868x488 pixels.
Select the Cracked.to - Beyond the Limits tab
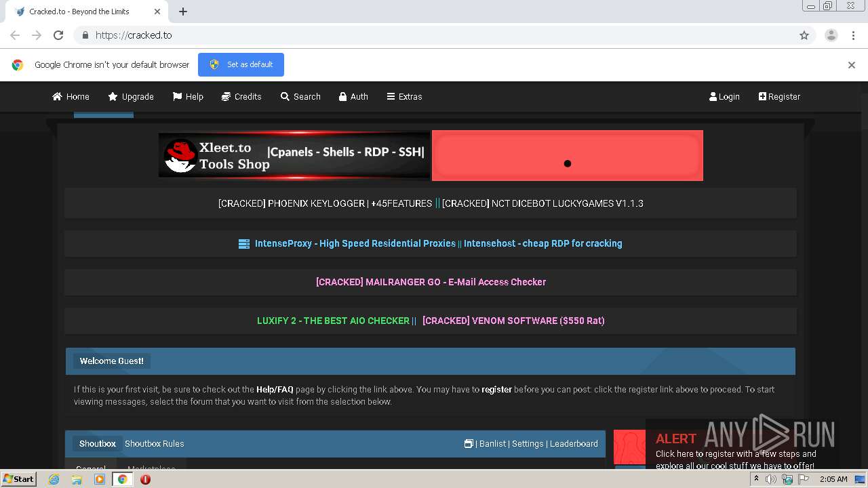(x=87, y=12)
